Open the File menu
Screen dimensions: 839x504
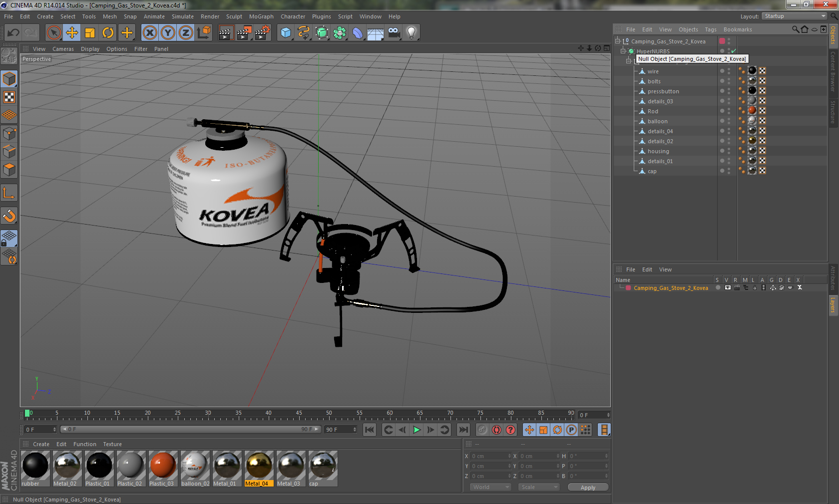click(8, 16)
